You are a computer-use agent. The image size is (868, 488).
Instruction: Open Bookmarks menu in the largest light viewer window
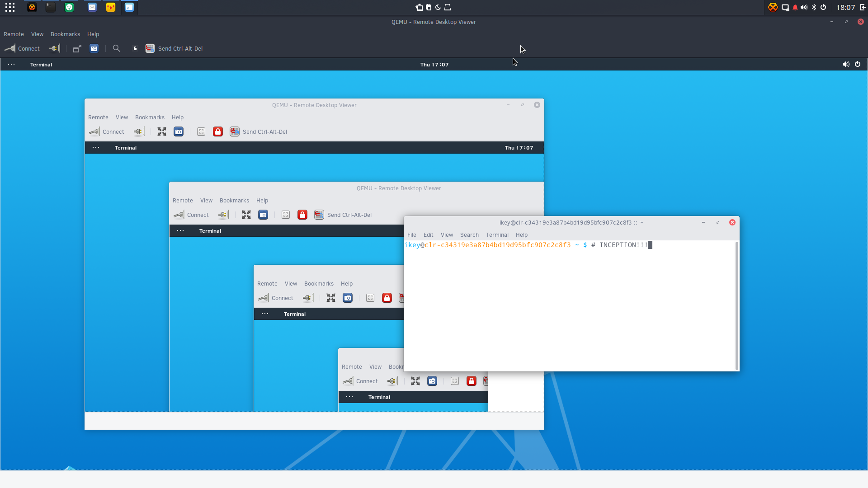point(150,117)
